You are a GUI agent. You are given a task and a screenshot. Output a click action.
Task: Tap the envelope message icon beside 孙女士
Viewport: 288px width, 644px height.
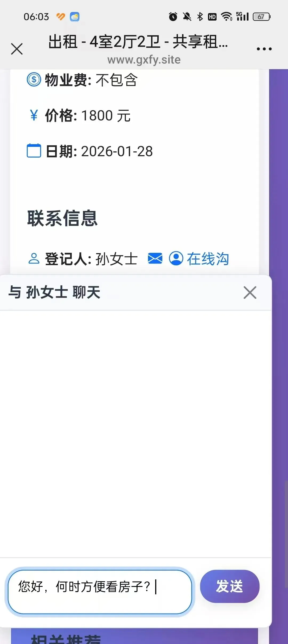pos(155,258)
